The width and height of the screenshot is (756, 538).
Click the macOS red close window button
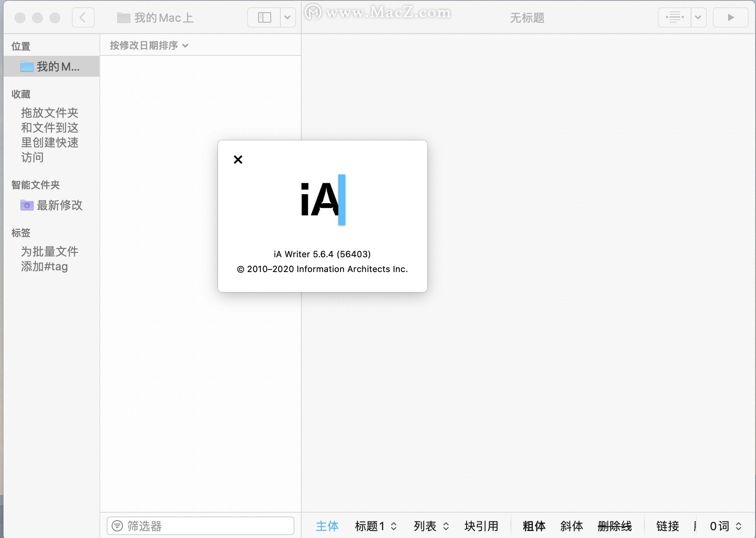[20, 18]
